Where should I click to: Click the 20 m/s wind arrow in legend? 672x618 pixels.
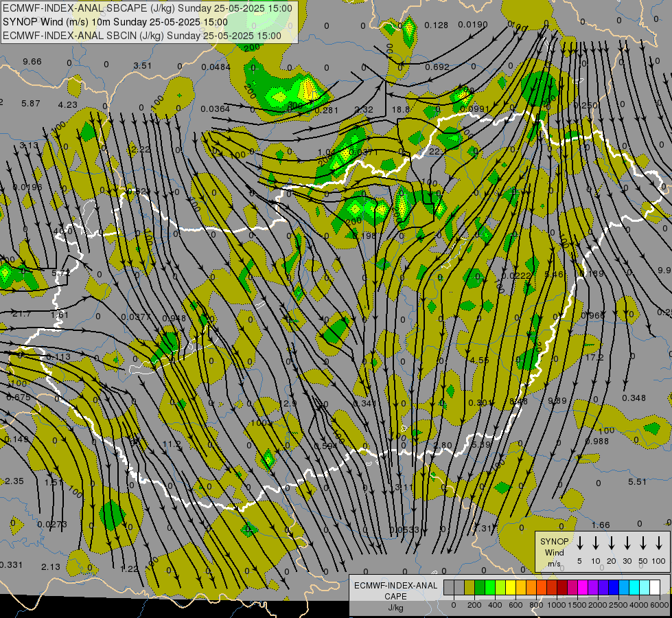pos(611,542)
